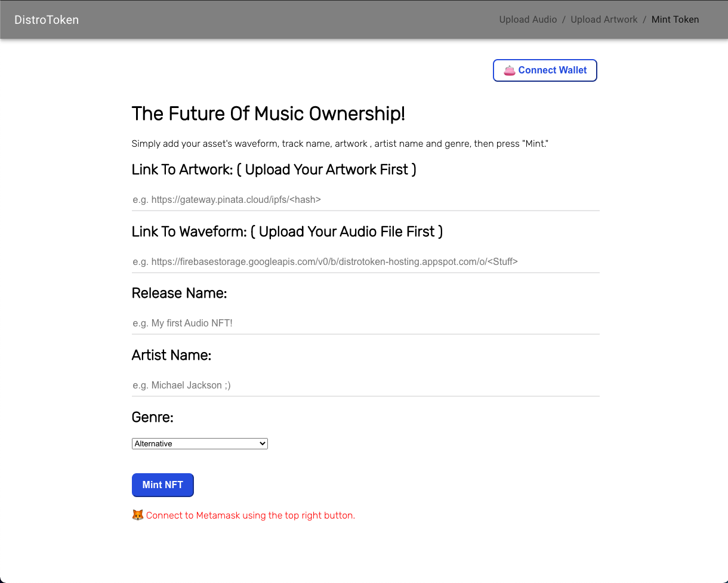Viewport: 728px width, 583px height.
Task: Go to the Upload Audio page
Action: click(528, 20)
